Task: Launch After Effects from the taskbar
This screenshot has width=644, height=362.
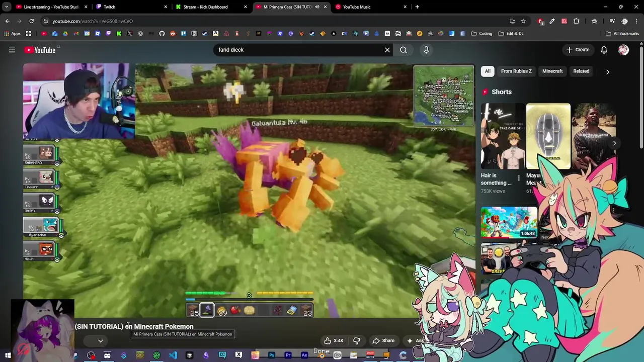Action: pos(304,355)
